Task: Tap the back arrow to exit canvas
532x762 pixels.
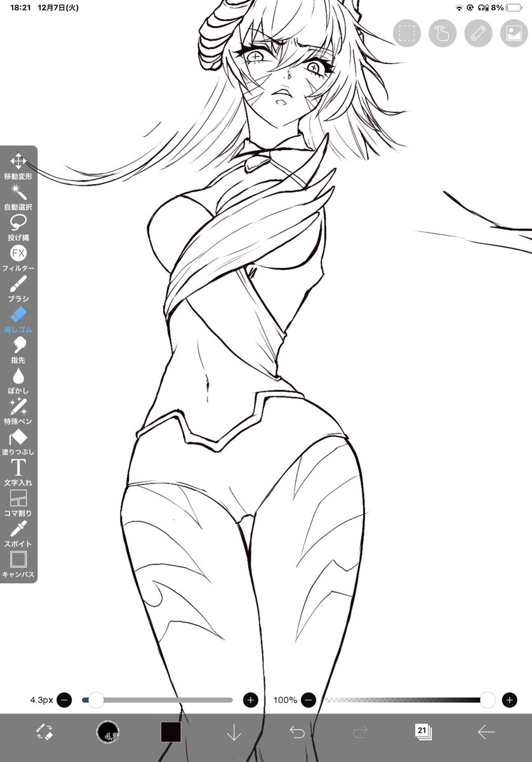Action: tap(486, 732)
